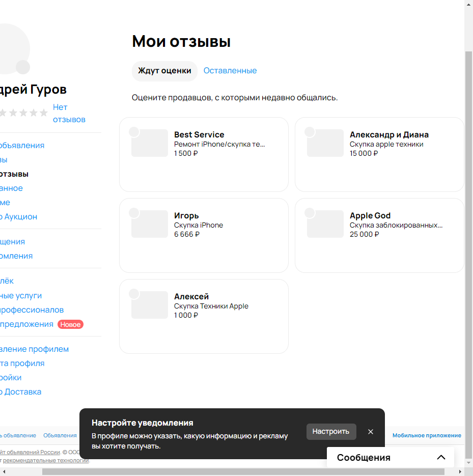The width and height of the screenshot is (473, 476).
Task: Click Ремонт iPhone/скупка listing title
Action: tap(219, 144)
